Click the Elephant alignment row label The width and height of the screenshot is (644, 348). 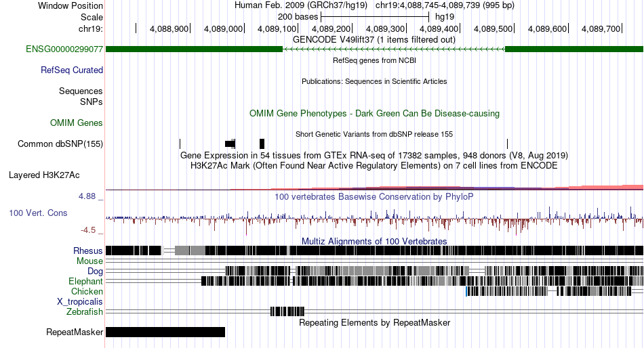tap(86, 281)
